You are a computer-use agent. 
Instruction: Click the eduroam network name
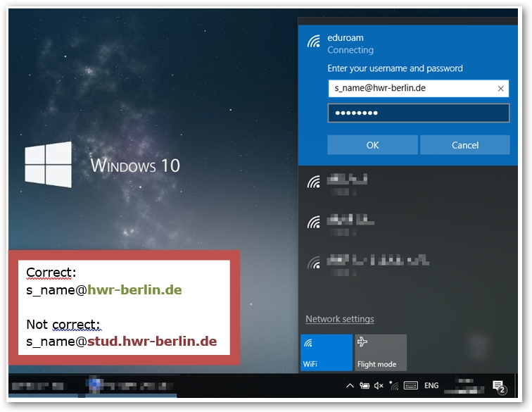pyautogui.click(x=345, y=38)
